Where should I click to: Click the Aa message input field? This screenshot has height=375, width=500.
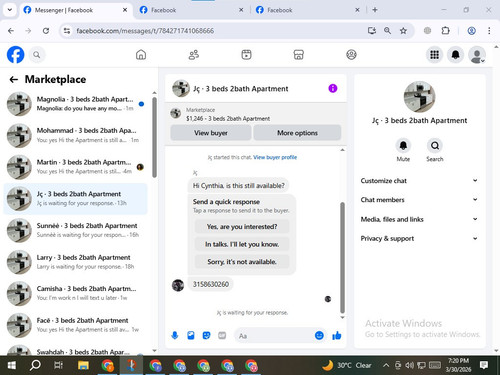(275, 336)
